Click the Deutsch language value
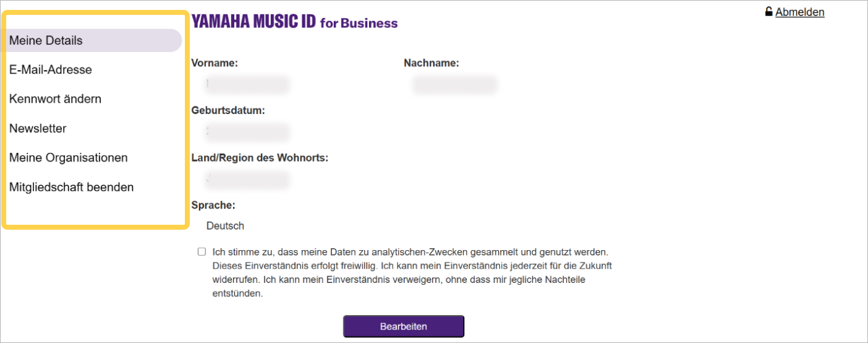This screenshot has height=343, width=868. (225, 226)
